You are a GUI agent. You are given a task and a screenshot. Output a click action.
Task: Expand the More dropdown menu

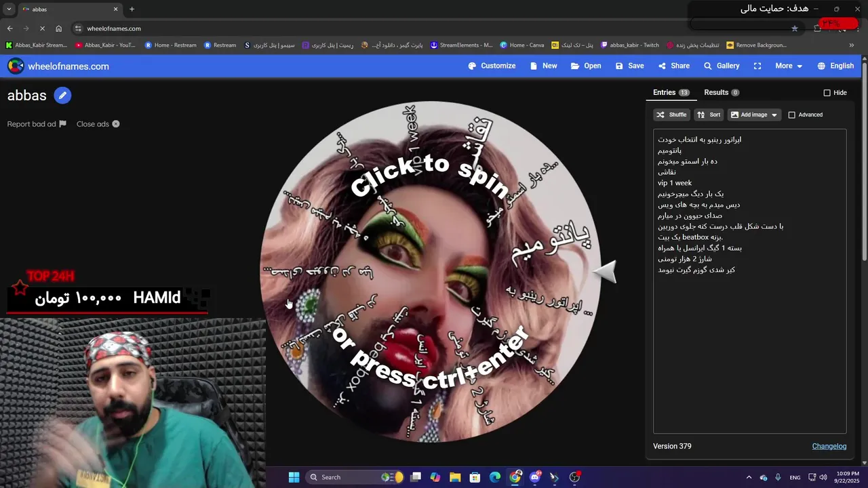789,66
